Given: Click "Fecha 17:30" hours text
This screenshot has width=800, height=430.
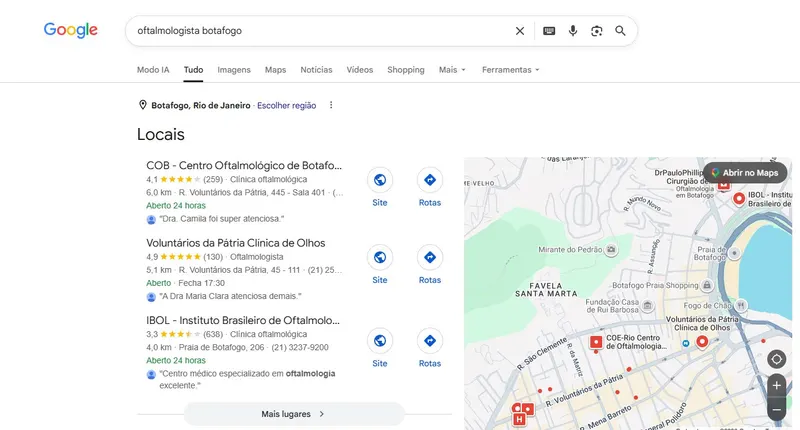Looking at the screenshot, I should (x=202, y=283).
